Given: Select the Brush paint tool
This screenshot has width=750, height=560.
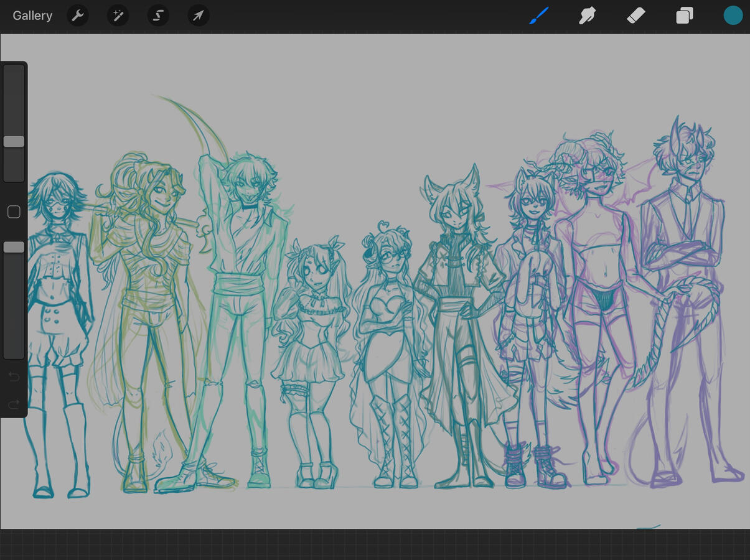Looking at the screenshot, I should point(539,16).
